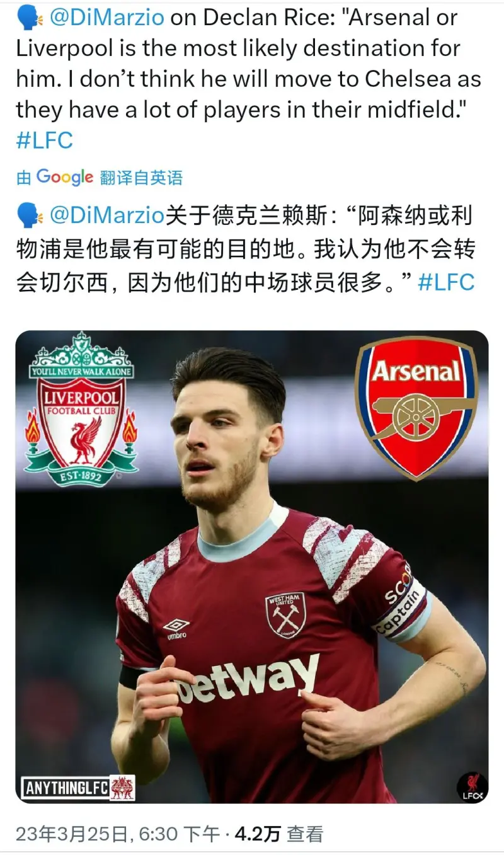The width and height of the screenshot is (504, 855).
Task: Tap the #LFC hashtag in English text
Action: click(45, 140)
